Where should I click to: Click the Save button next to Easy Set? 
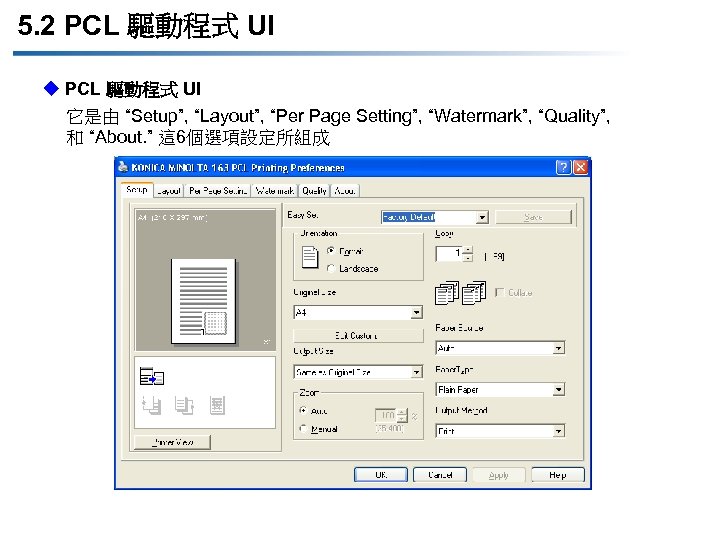pos(534,217)
